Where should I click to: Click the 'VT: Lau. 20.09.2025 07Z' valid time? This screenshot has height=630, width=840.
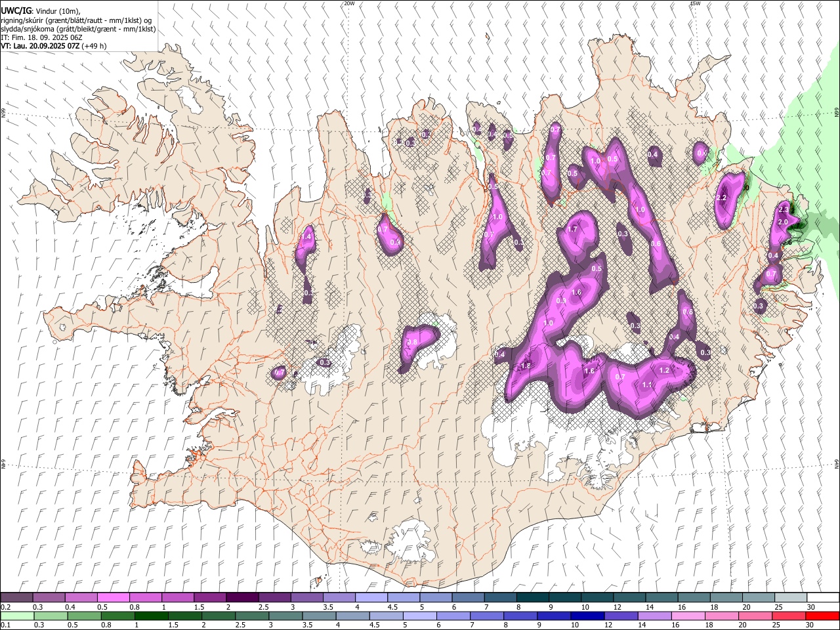point(41,46)
